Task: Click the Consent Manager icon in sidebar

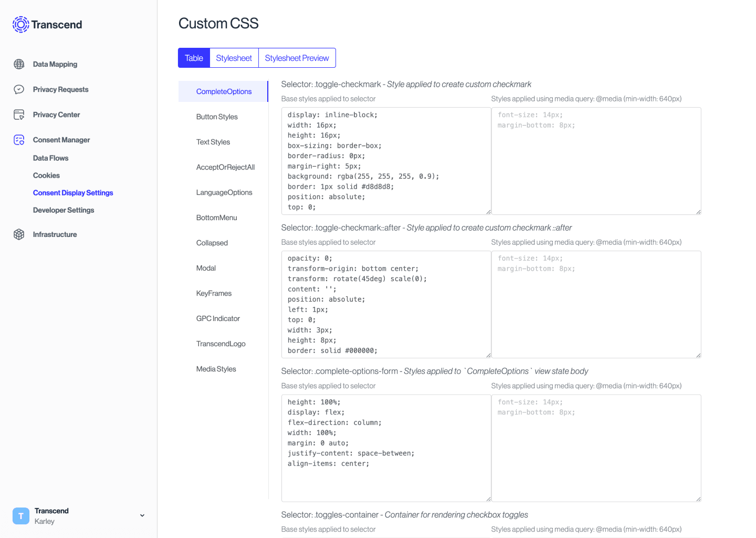Action: pos(18,140)
